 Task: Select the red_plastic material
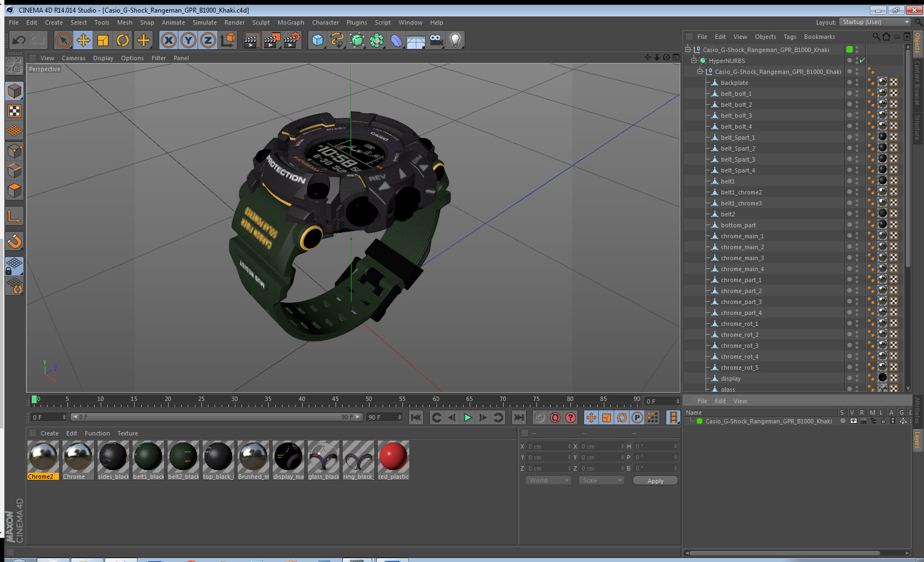(x=393, y=460)
